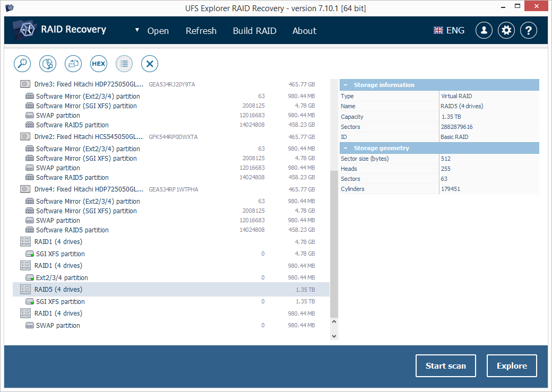Viewport: 552px width, 392px height.
Task: Click the Start scan button
Action: point(446,365)
